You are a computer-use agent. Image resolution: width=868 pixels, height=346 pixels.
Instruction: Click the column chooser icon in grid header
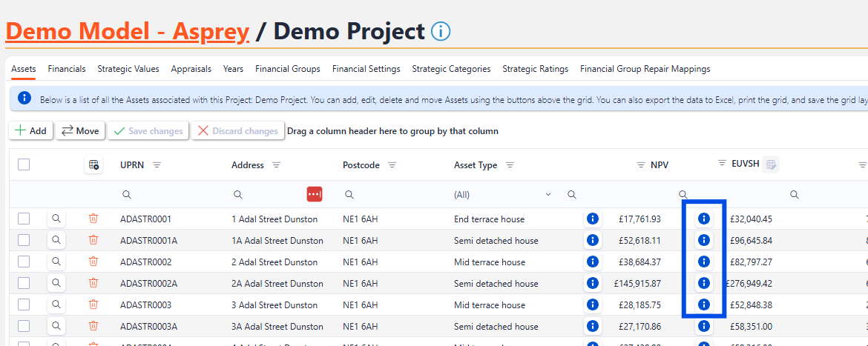[x=93, y=165]
